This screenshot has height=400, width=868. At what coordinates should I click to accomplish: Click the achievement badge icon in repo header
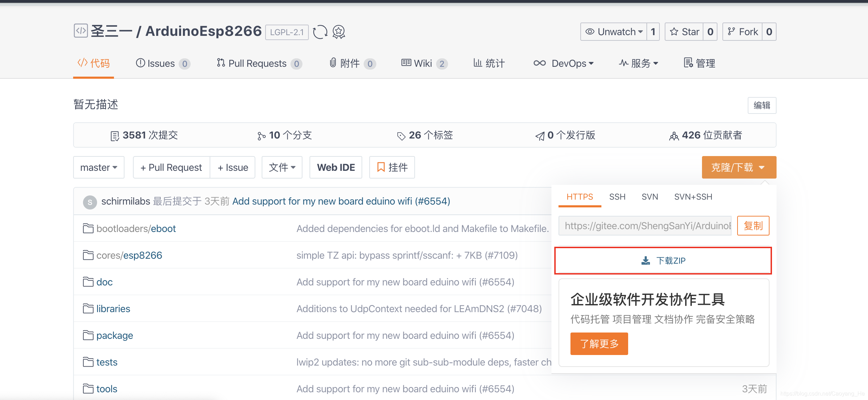pos(338,32)
